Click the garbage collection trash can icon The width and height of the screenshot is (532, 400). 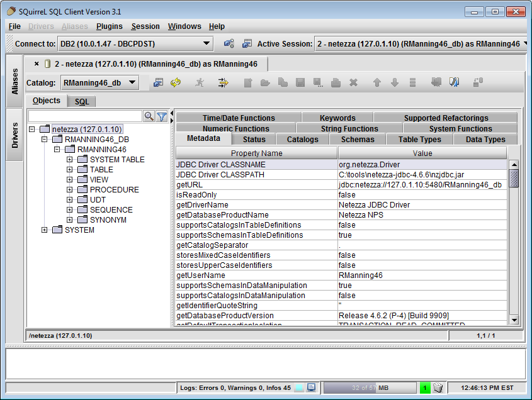[x=438, y=388]
